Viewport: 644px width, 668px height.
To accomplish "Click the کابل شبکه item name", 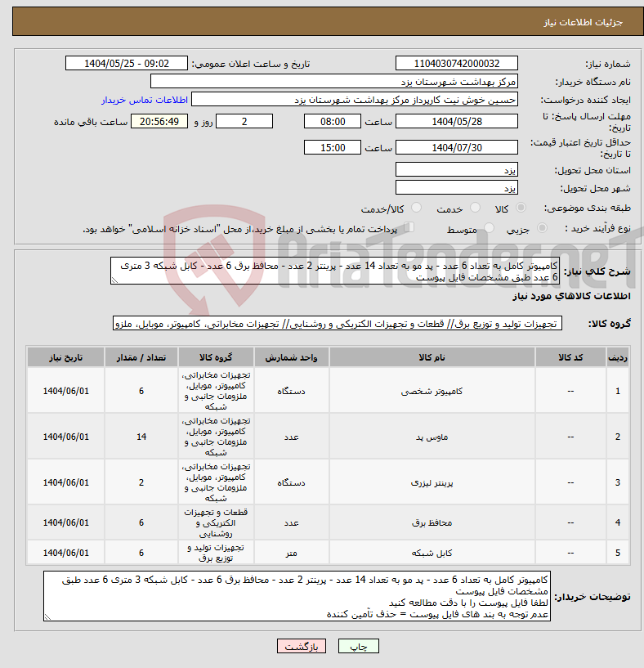I will point(432,553).
